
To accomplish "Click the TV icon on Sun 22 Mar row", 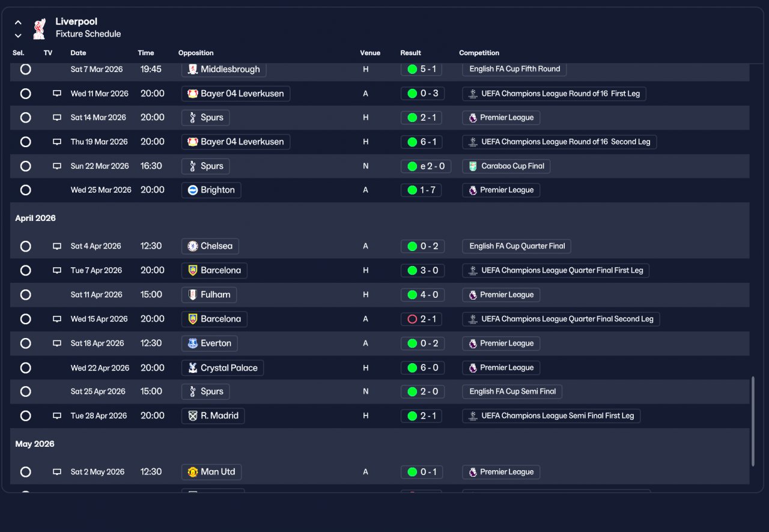I will (x=57, y=166).
